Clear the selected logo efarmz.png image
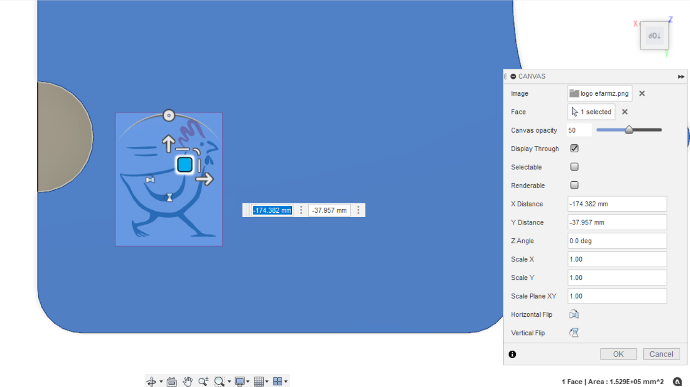The image size is (690, 387). 642,93
